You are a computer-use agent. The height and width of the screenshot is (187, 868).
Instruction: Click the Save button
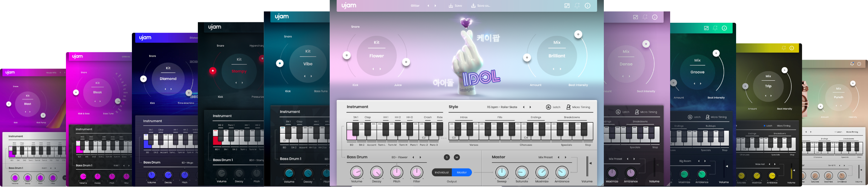[x=455, y=6]
